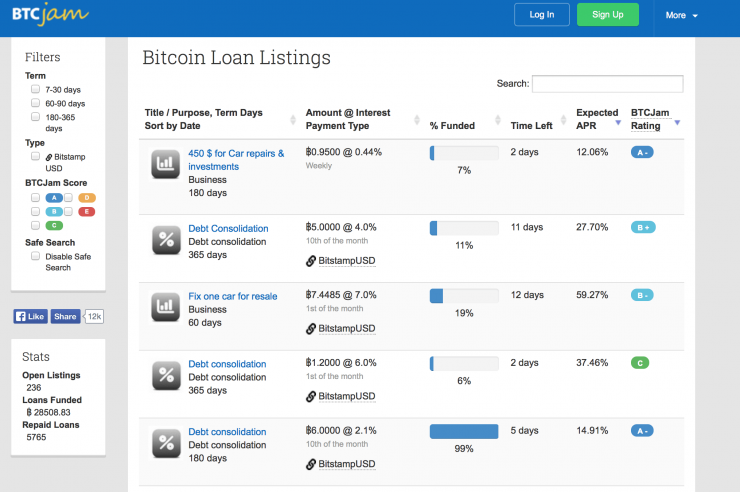Select the B score badge in filters
This screenshot has width=740, height=492.
click(54, 212)
